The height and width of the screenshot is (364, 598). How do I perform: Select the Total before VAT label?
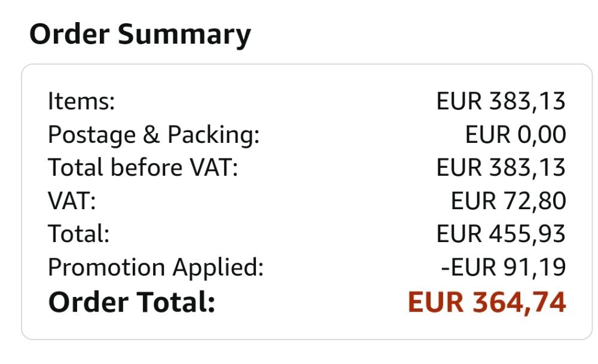(x=143, y=168)
